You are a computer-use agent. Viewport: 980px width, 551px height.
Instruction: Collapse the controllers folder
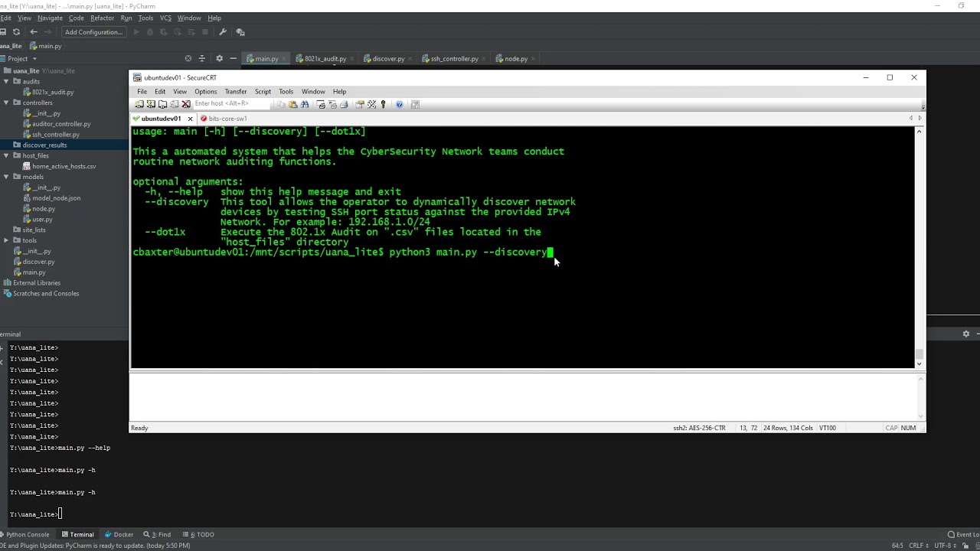pyautogui.click(x=7, y=103)
